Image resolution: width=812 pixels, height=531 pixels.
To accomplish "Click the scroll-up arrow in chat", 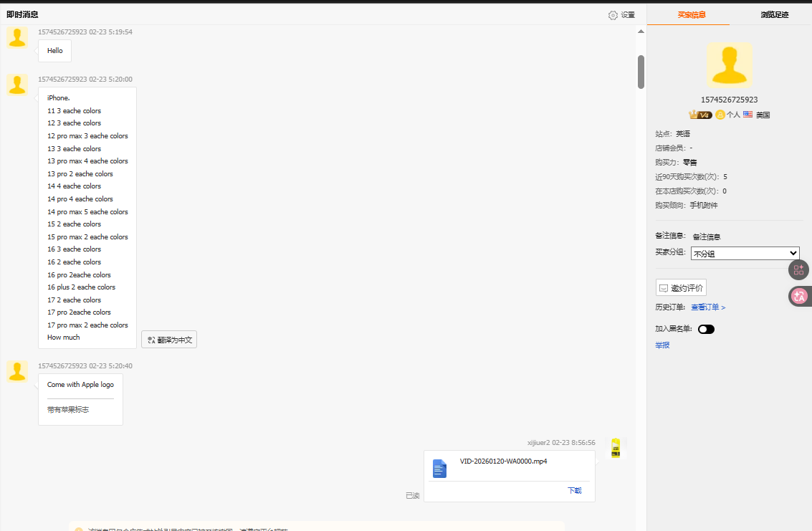I will 641,32.
